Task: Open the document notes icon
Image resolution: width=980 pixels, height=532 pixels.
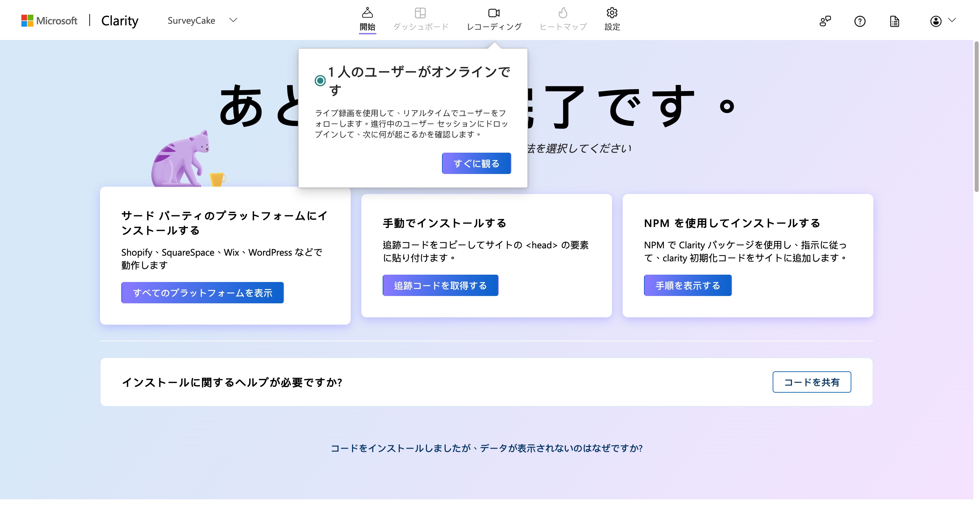Action: click(894, 21)
